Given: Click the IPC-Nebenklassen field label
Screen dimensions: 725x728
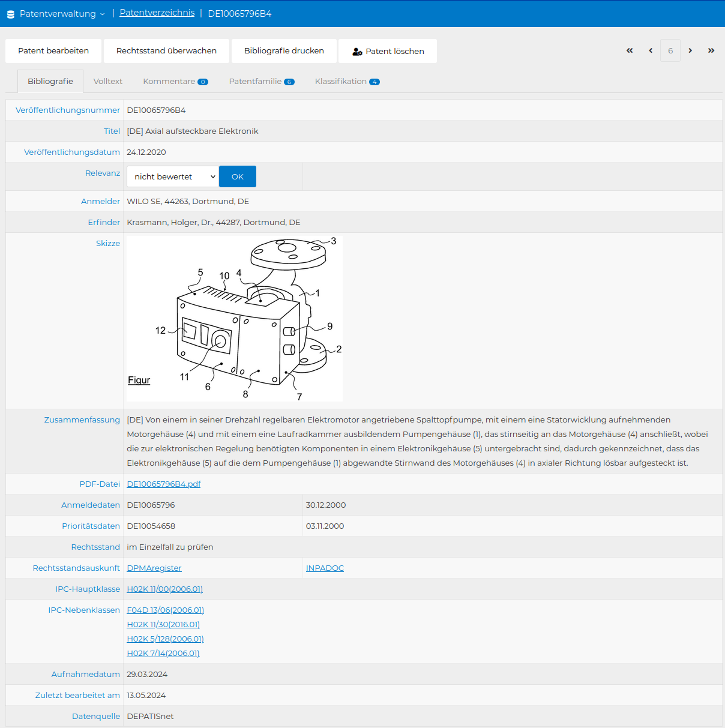Looking at the screenshot, I should 84,610.
